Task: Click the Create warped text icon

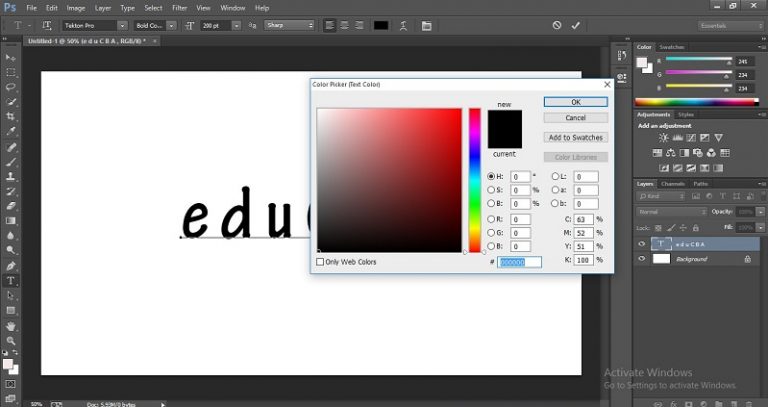Action: [403, 26]
